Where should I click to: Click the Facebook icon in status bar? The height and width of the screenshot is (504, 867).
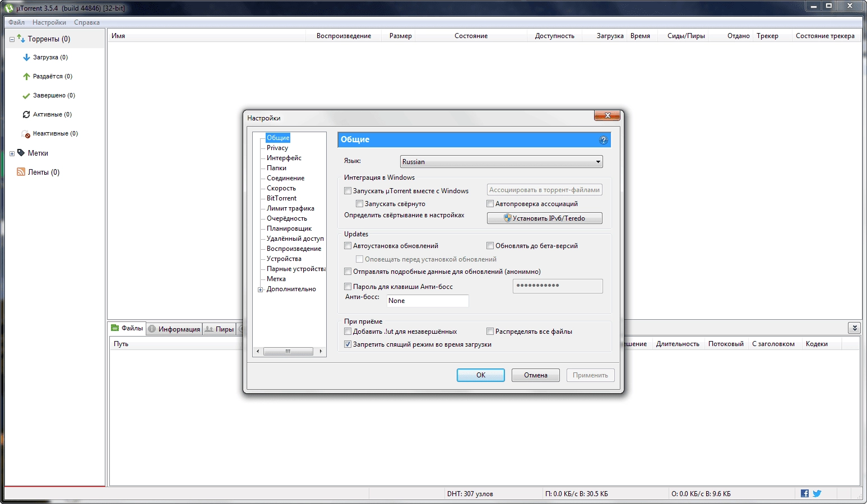805,493
